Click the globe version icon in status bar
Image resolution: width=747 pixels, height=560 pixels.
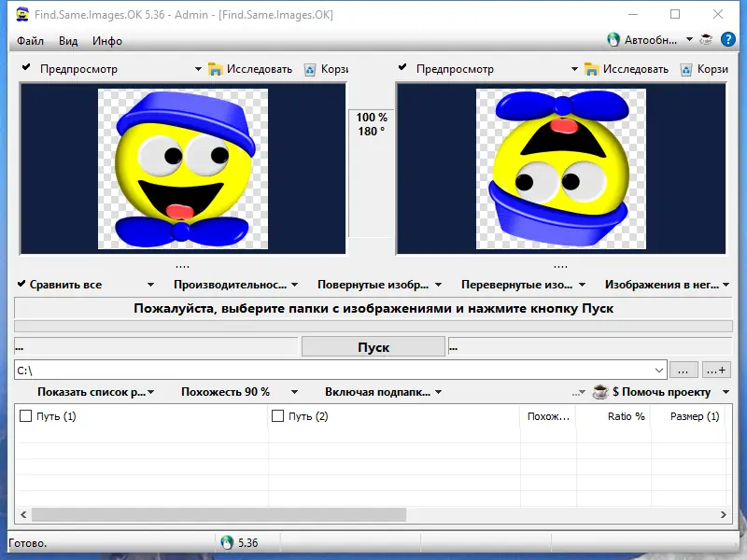[224, 541]
